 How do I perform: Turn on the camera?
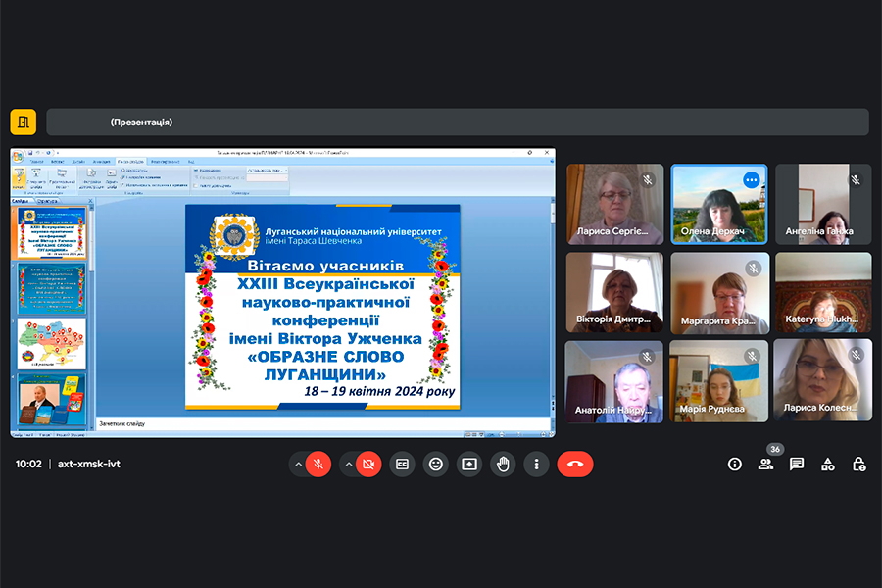click(x=368, y=465)
